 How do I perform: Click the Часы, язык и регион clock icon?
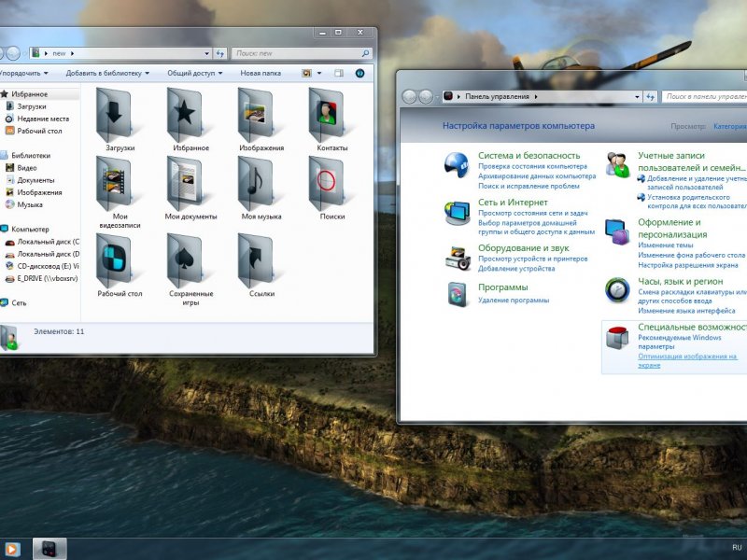click(x=617, y=290)
